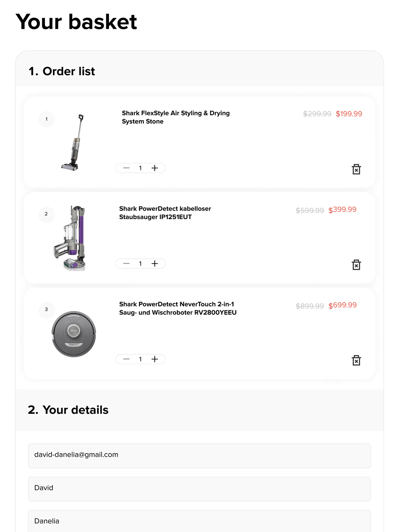
Task: Open the robot vacuum product thumbnail
Action: 74,334
